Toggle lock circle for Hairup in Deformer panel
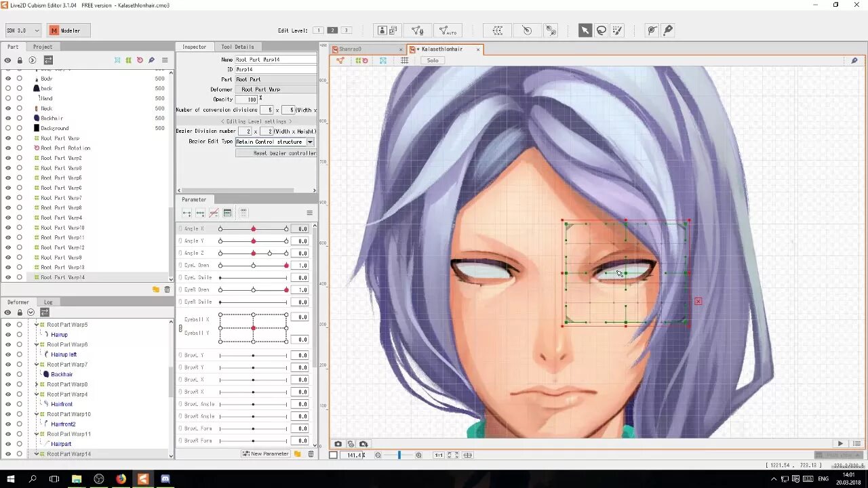Image resolution: width=868 pixels, height=488 pixels. pos(19,335)
